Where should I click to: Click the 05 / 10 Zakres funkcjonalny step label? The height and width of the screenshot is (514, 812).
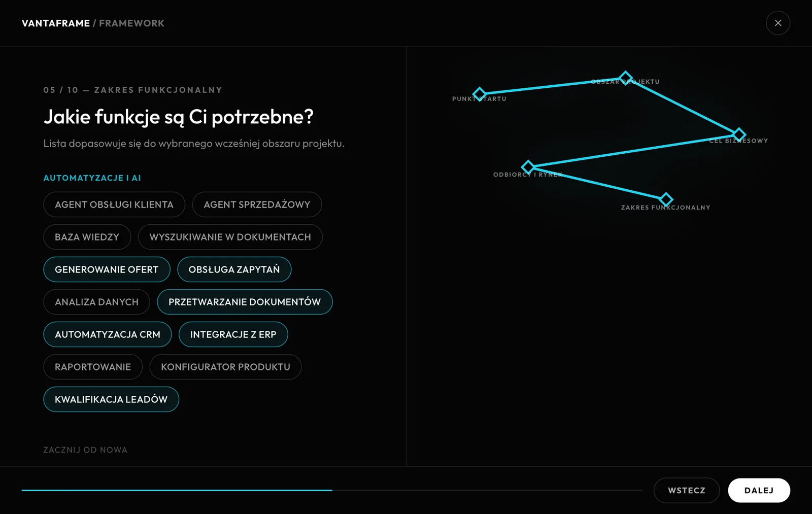coord(133,90)
